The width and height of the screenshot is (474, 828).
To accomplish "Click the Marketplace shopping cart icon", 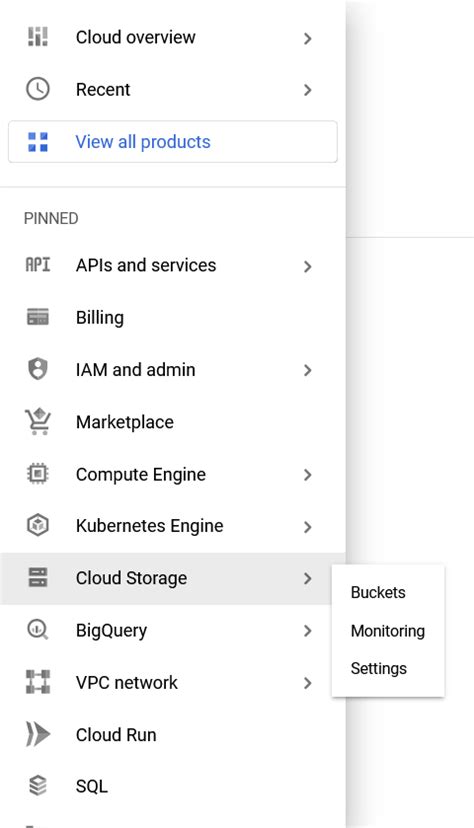I will (x=37, y=421).
